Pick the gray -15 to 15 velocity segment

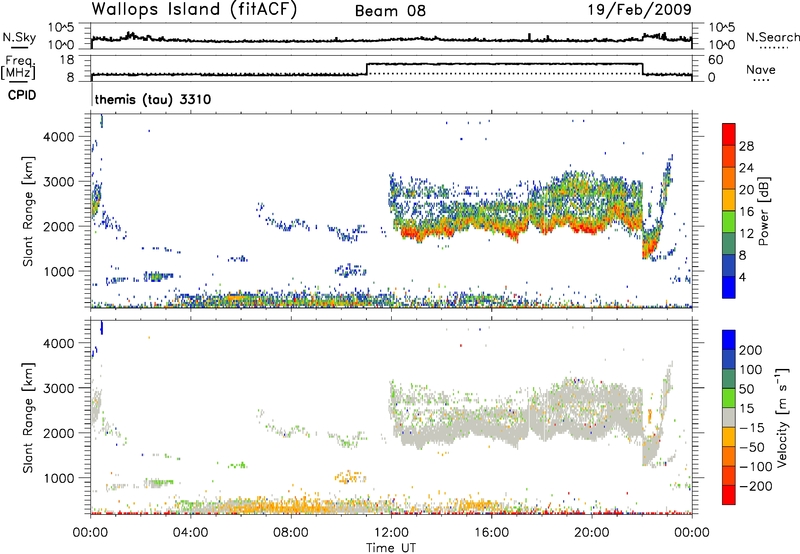click(x=729, y=418)
